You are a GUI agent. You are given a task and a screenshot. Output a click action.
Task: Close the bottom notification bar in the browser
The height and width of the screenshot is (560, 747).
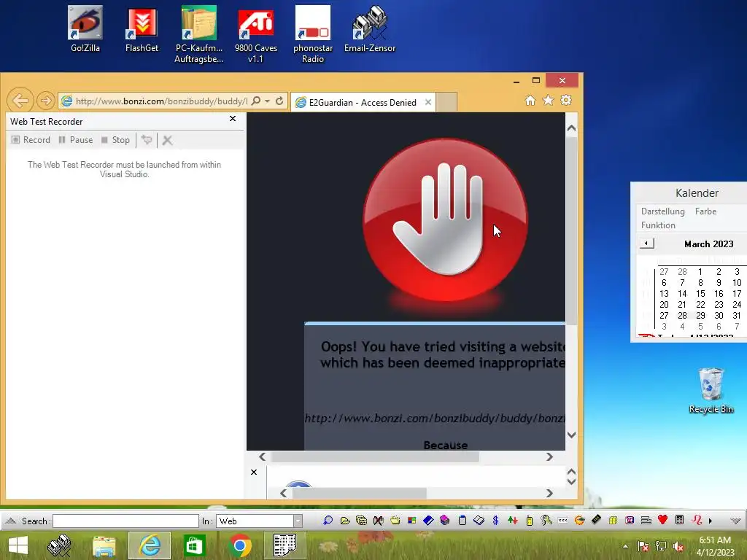click(254, 472)
